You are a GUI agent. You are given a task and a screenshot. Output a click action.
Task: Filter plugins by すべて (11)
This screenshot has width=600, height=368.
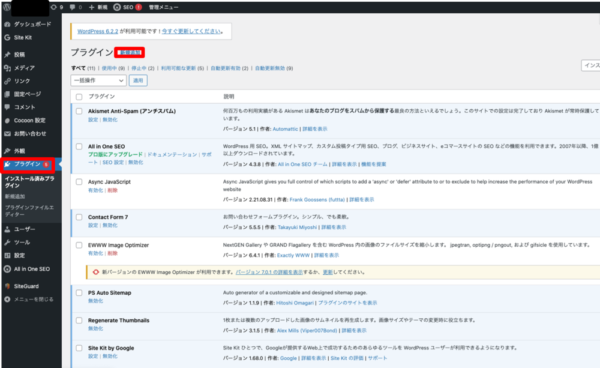pos(83,68)
